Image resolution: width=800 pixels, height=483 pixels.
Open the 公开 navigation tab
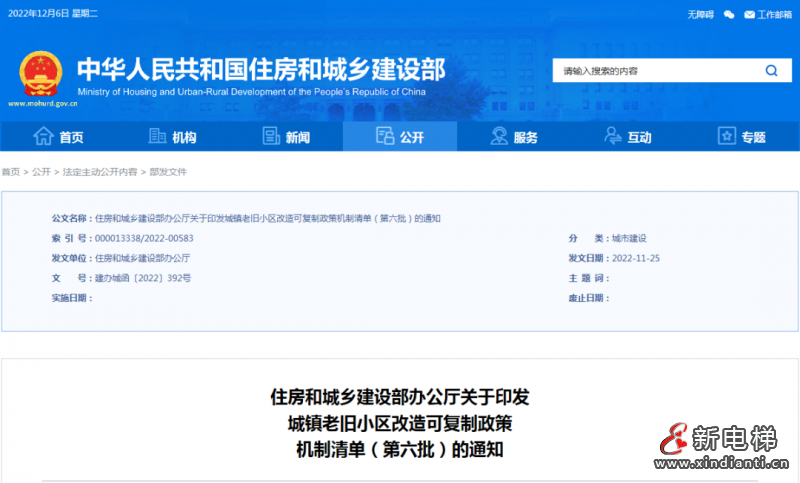click(x=399, y=137)
